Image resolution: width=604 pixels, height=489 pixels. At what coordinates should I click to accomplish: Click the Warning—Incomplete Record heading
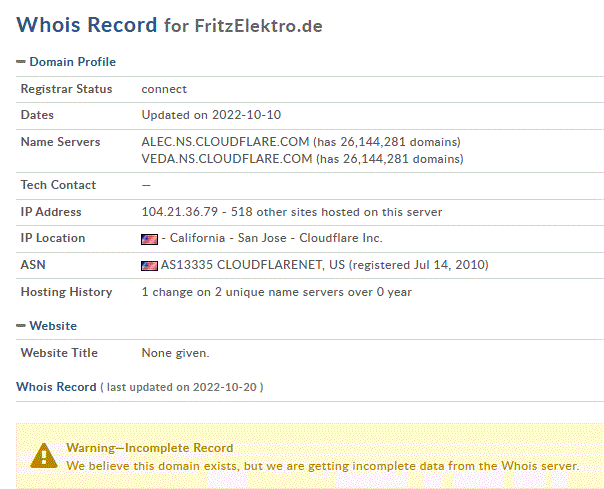pyautogui.click(x=149, y=448)
